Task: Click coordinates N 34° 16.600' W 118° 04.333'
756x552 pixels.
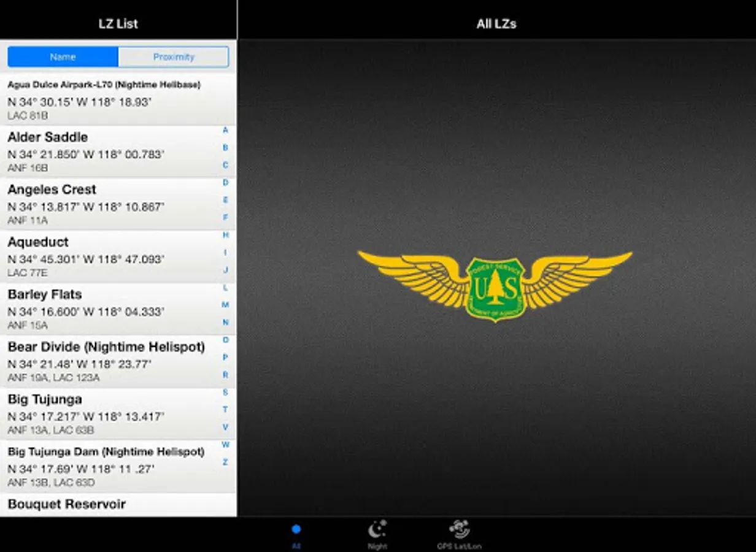Action: 86,312
